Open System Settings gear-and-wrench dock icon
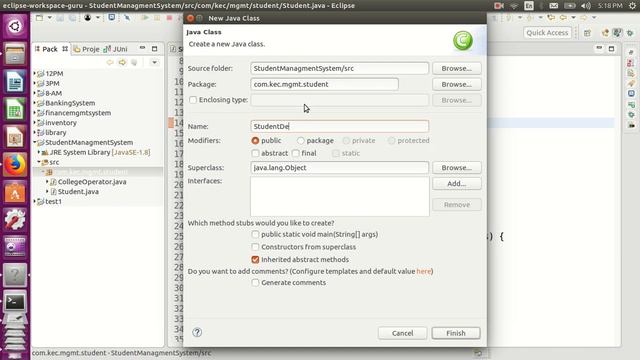The image size is (640, 360). [15, 220]
